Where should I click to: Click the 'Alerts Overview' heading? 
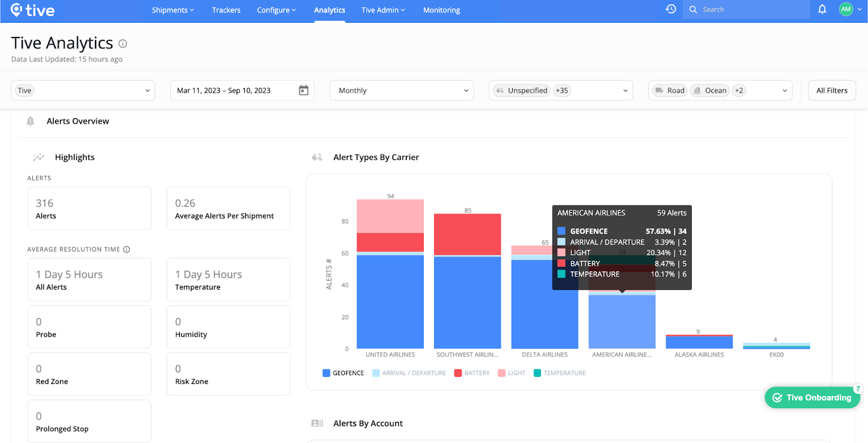[78, 121]
